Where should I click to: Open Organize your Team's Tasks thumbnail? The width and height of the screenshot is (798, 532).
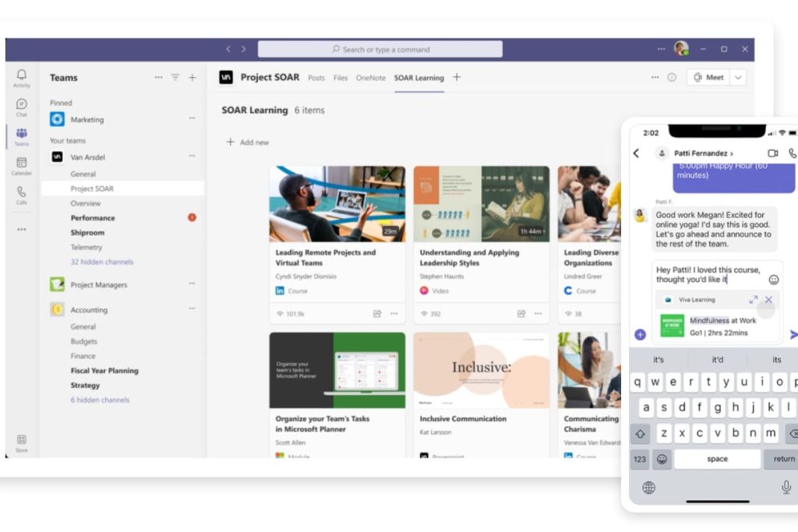tap(337, 370)
